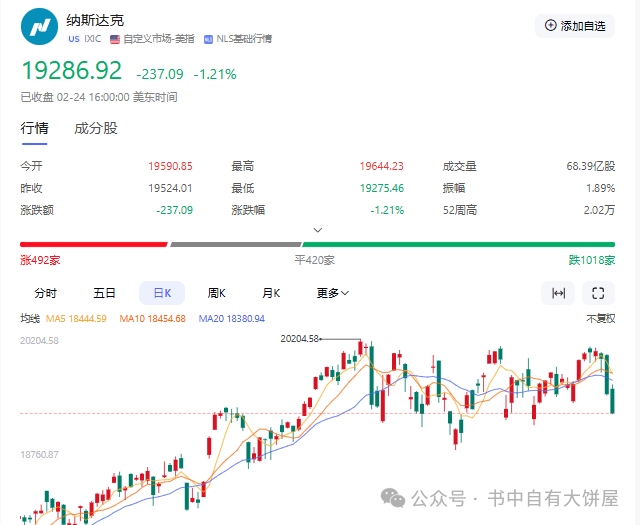Select the 分时 chart tab
Image resolution: width=640 pixels, height=525 pixels.
(x=46, y=293)
